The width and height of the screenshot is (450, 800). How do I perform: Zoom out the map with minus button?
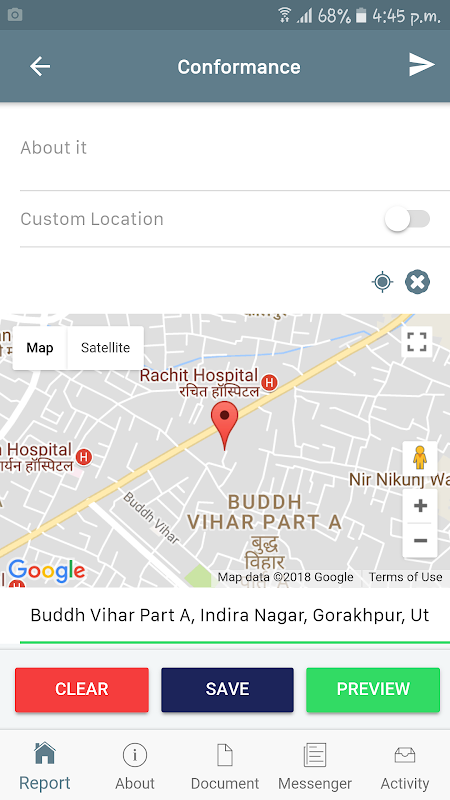[420, 540]
